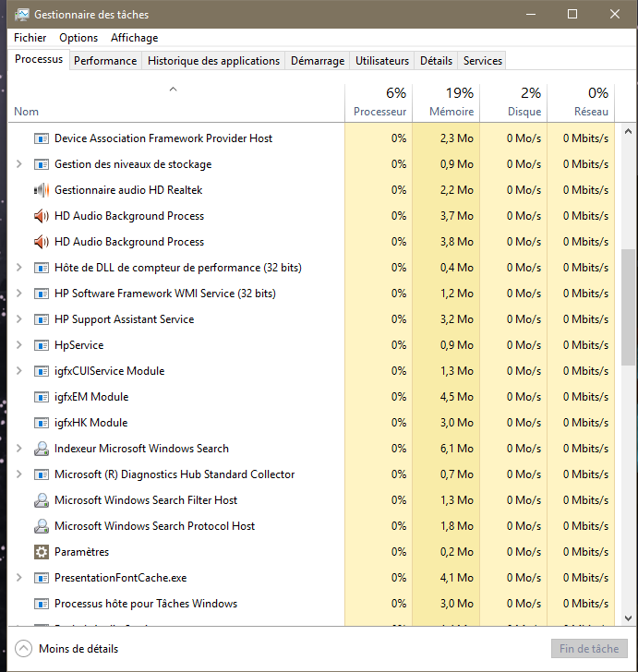Maximize the Gestionnaire des tâches window
Viewport: 638px width, 672px height.
(572, 14)
